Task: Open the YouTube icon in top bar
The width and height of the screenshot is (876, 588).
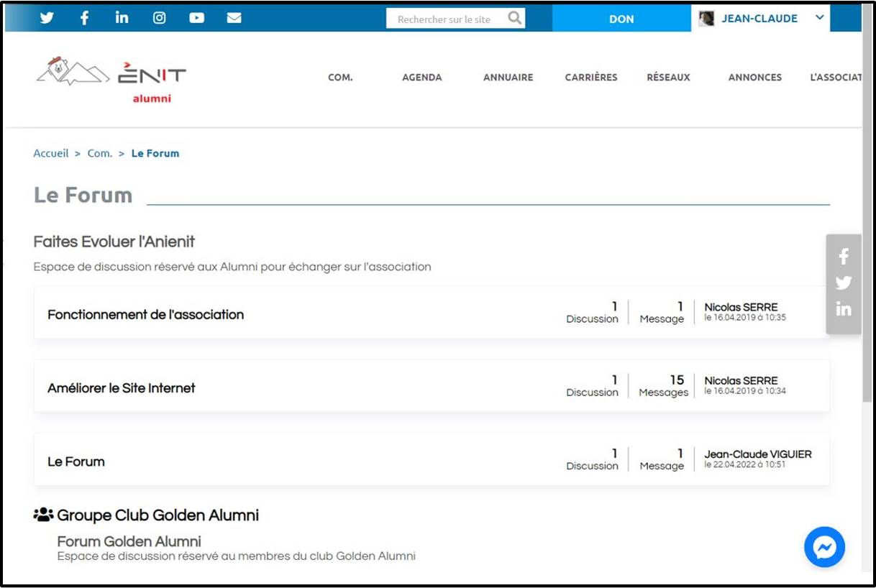Action: tap(196, 18)
